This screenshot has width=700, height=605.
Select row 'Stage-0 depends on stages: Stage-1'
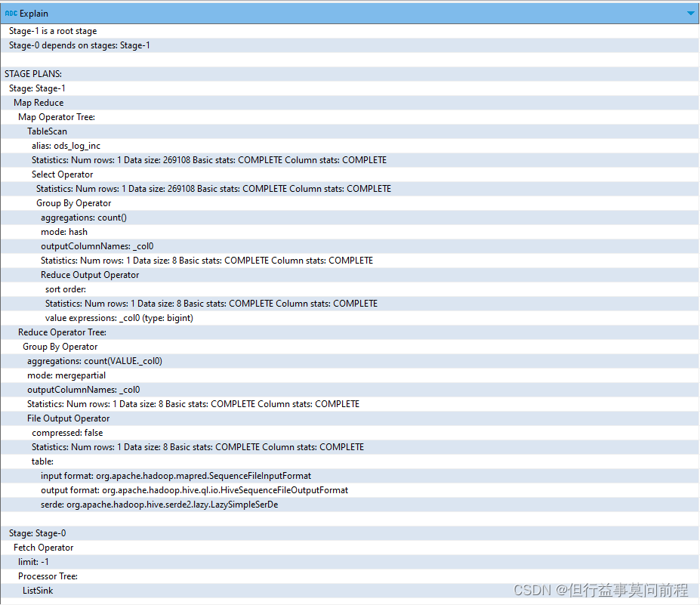(x=350, y=45)
